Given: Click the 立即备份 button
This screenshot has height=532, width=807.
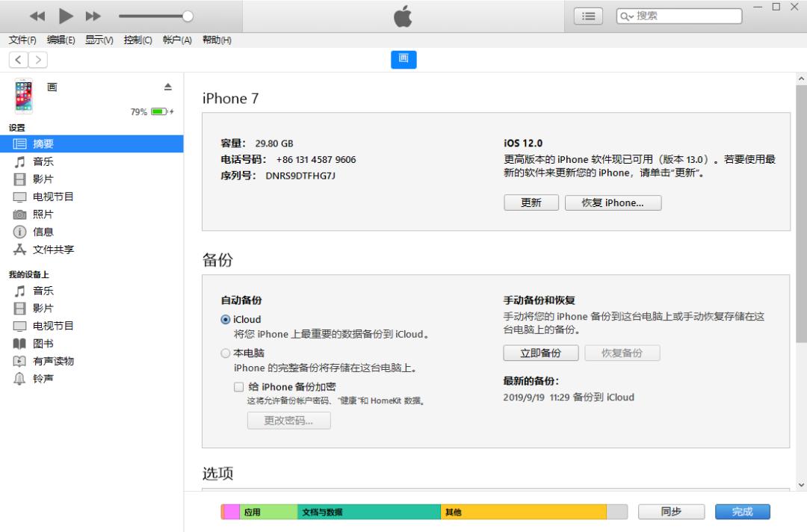Looking at the screenshot, I should coord(540,352).
